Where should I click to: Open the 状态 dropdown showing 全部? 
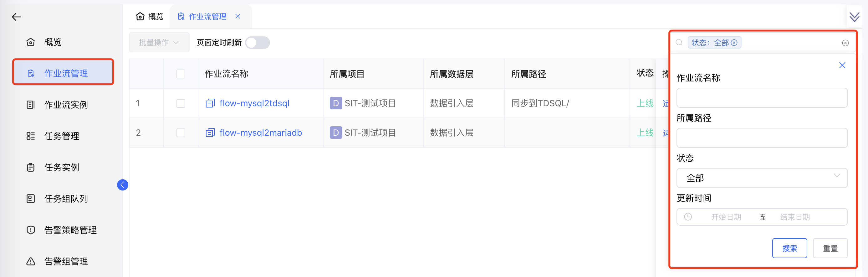coord(762,178)
